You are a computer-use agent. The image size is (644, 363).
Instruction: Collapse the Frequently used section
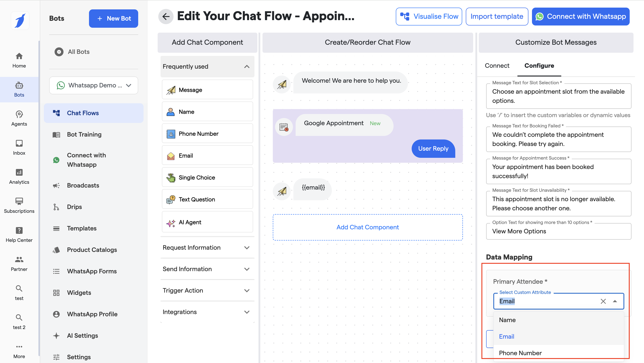point(246,66)
